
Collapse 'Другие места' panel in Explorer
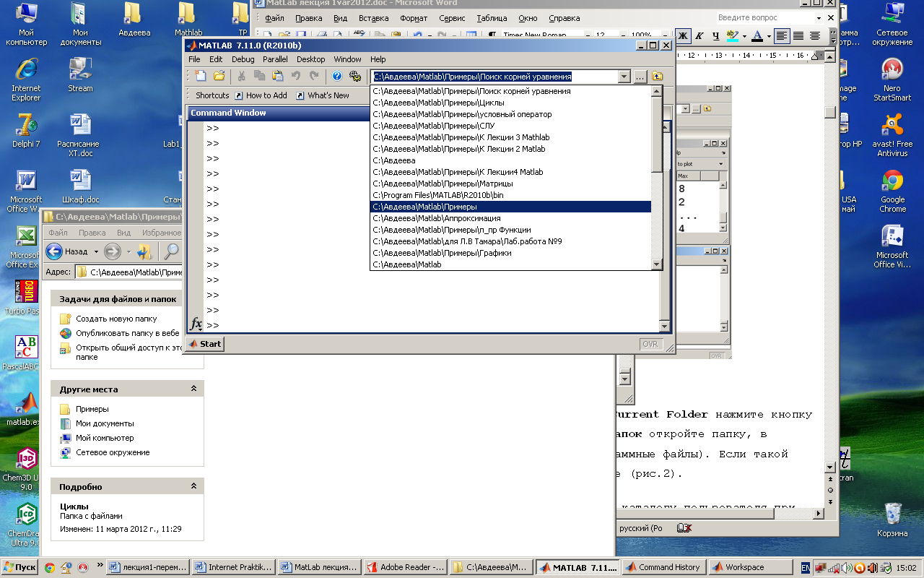pyautogui.click(x=193, y=389)
